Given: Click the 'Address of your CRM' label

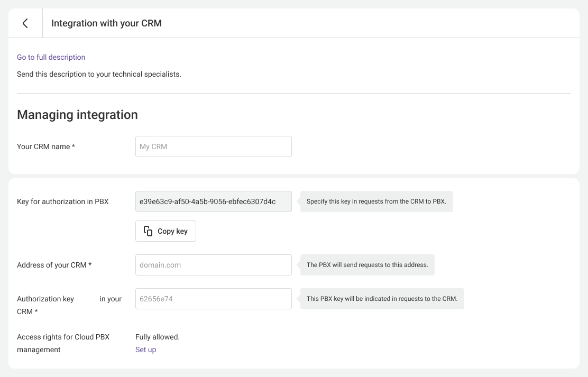Looking at the screenshot, I should point(54,265).
